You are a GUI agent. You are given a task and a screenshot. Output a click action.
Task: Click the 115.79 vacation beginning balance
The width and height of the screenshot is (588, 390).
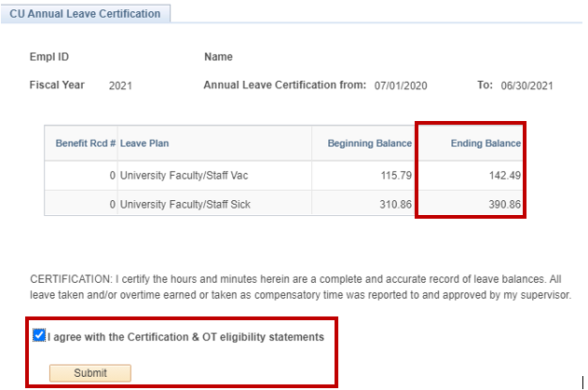[396, 175]
